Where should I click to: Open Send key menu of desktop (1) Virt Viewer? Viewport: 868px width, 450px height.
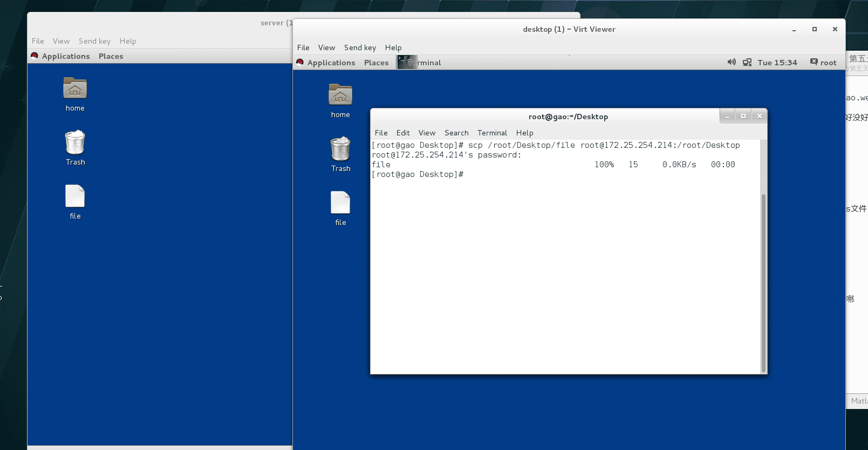pos(360,47)
